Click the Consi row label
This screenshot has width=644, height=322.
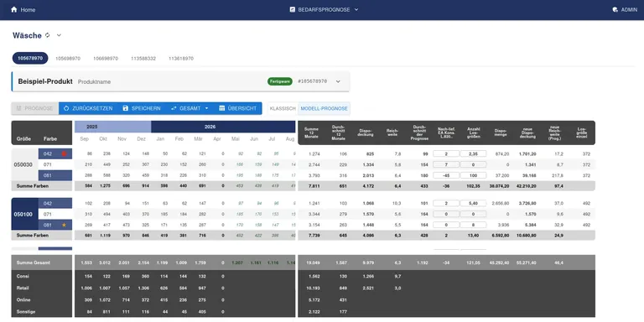[x=23, y=277]
